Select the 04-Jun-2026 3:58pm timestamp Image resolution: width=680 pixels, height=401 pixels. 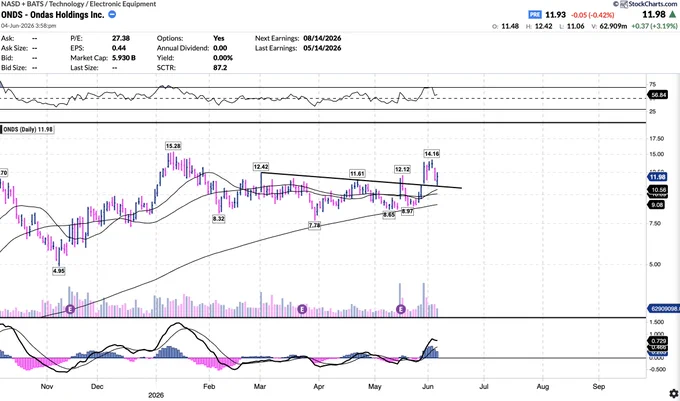point(29,26)
